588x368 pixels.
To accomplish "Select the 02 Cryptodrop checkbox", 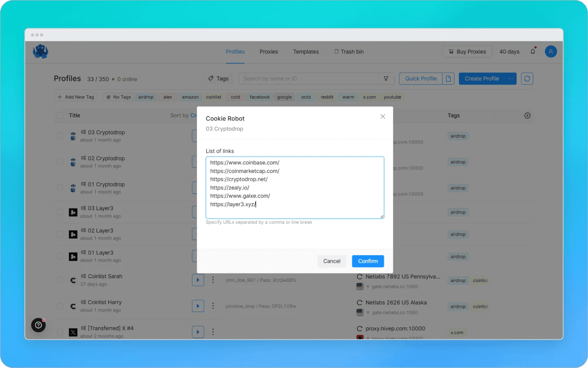I will 60,162.
